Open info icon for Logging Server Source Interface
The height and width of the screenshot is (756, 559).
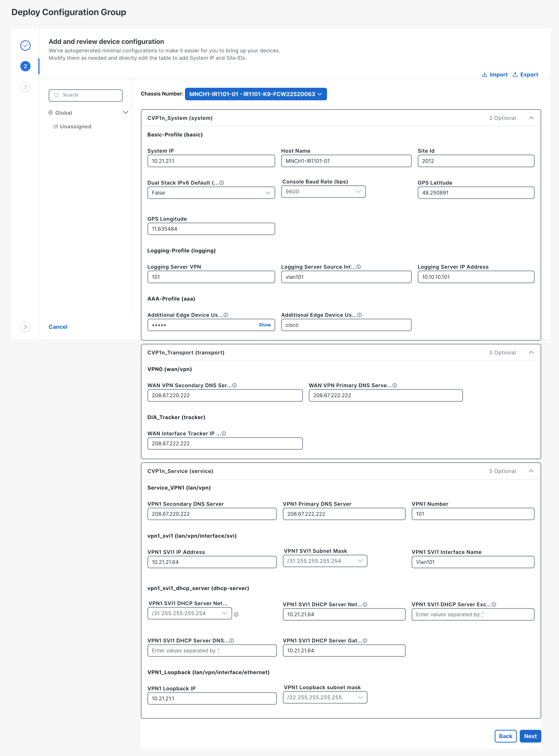click(x=359, y=267)
